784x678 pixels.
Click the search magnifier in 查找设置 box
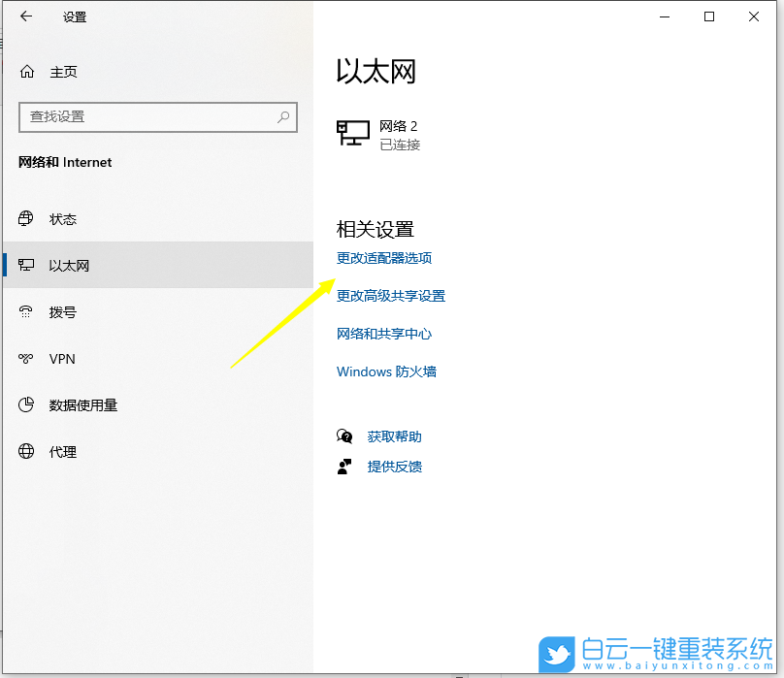(282, 116)
